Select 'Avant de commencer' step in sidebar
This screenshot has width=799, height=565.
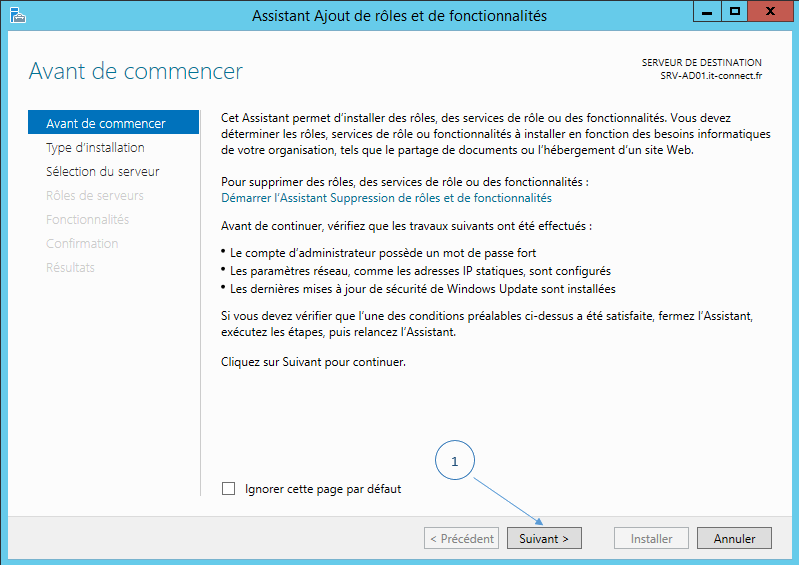106,123
